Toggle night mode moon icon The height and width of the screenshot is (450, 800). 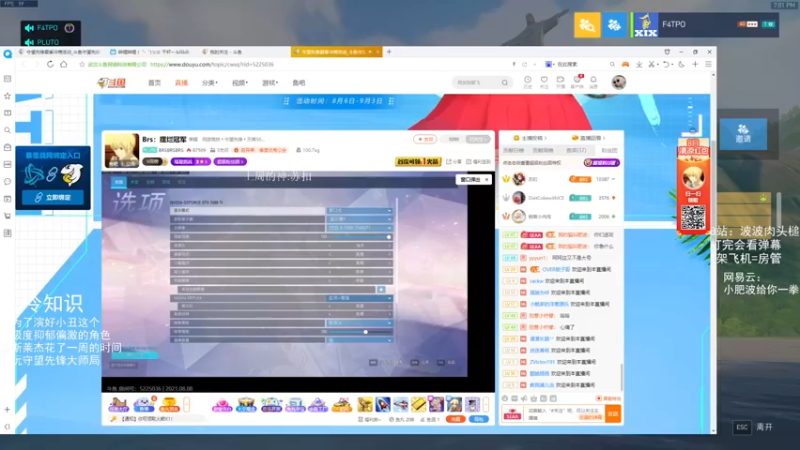681,64
